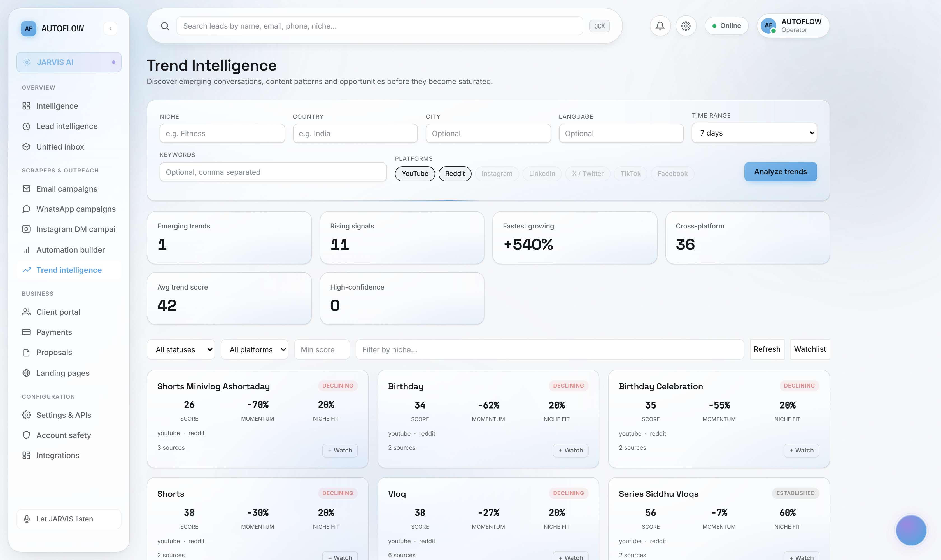Click Automation builder bar chart icon
The width and height of the screenshot is (941, 560).
click(26, 250)
